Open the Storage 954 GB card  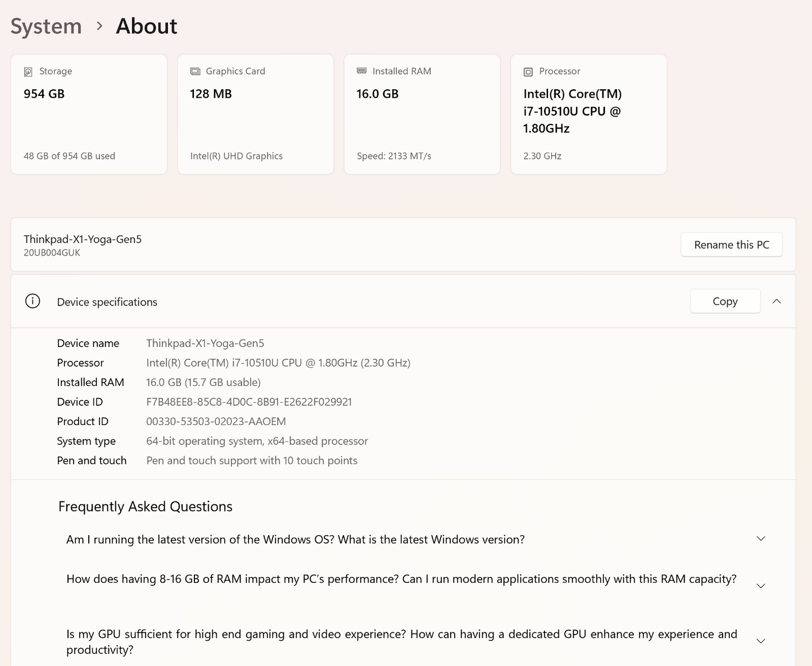point(89,115)
